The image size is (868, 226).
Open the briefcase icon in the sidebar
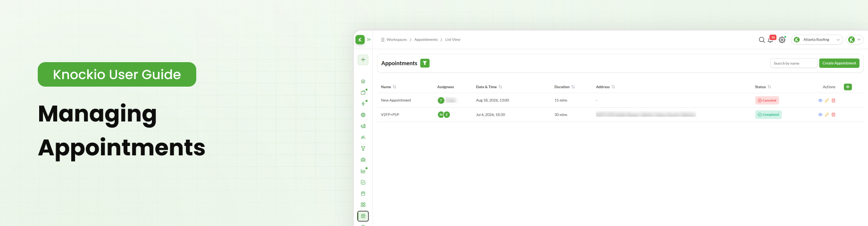tap(363, 160)
